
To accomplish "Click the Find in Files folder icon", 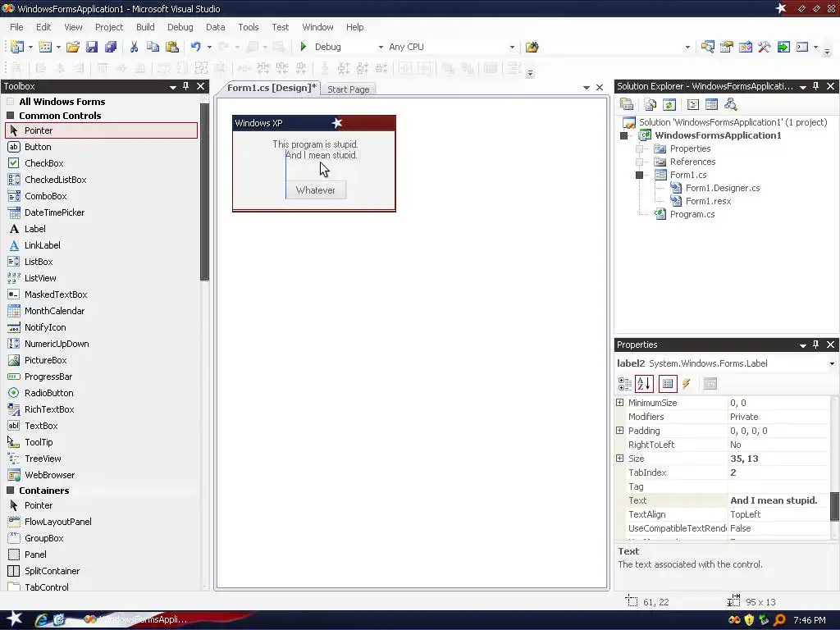I will coord(532,47).
